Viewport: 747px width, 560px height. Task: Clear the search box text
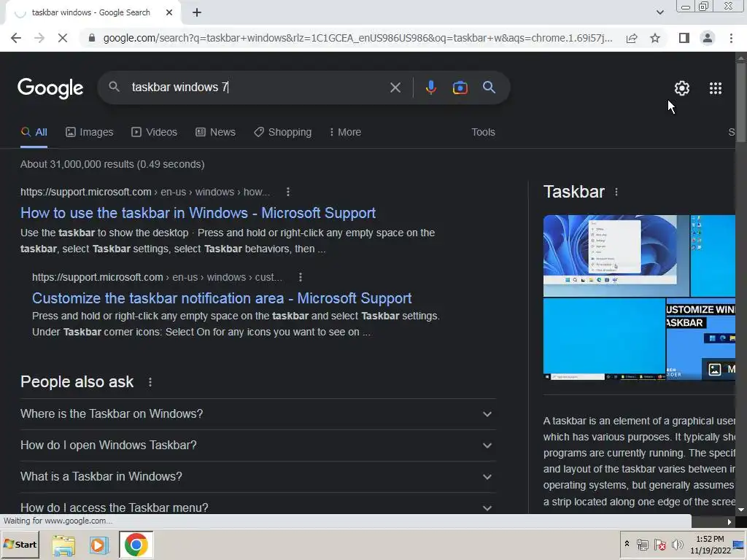395,87
